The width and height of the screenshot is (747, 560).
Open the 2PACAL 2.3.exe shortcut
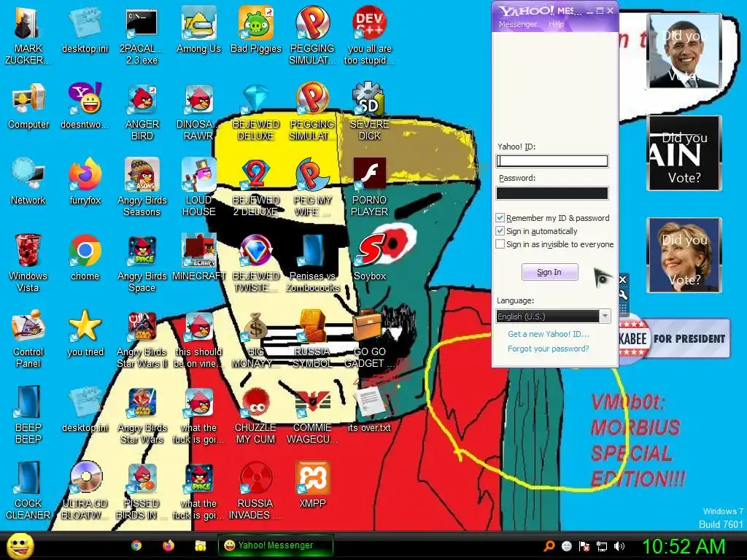coord(142,35)
